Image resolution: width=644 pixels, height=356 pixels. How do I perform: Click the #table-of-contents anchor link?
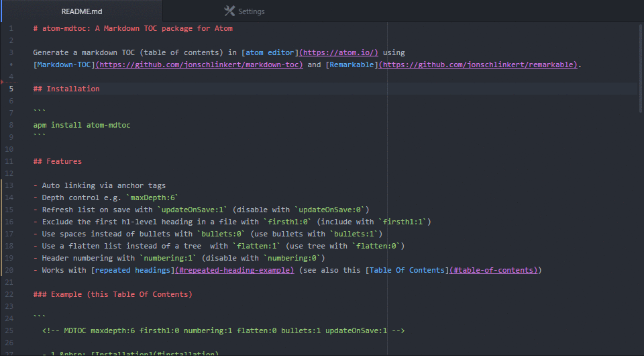[x=494, y=270]
